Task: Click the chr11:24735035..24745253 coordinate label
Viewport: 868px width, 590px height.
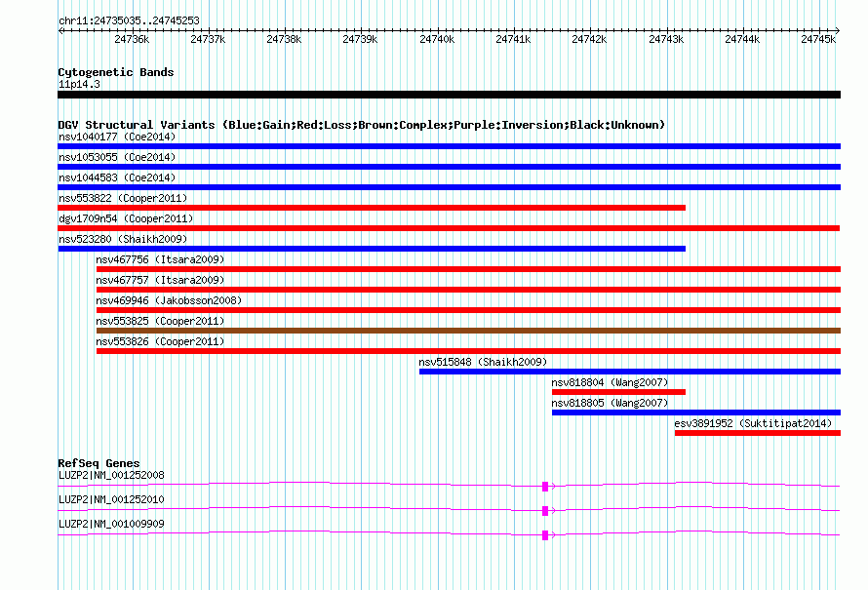Action: 129,20
